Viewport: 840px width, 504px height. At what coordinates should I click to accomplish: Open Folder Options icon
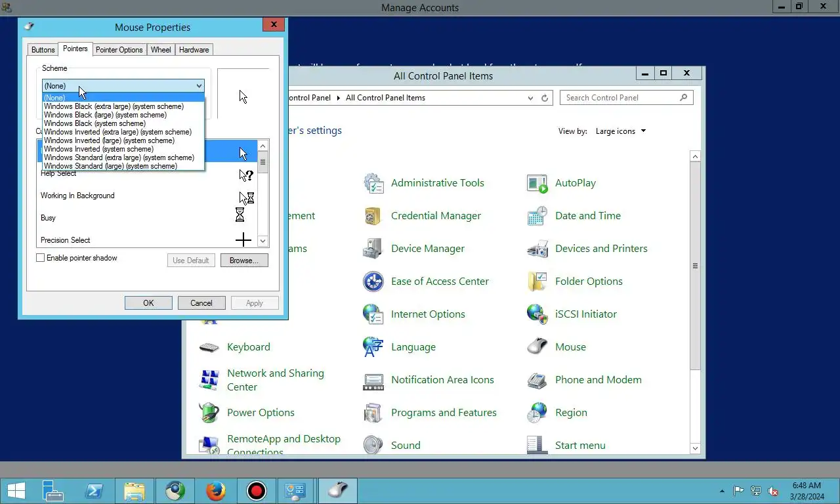click(x=537, y=282)
